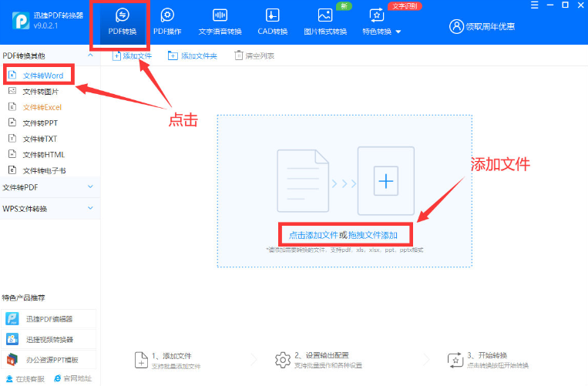Viewport: 588px width, 386px height.
Task: Select 文件转Word in the sidebar
Action: [42, 76]
